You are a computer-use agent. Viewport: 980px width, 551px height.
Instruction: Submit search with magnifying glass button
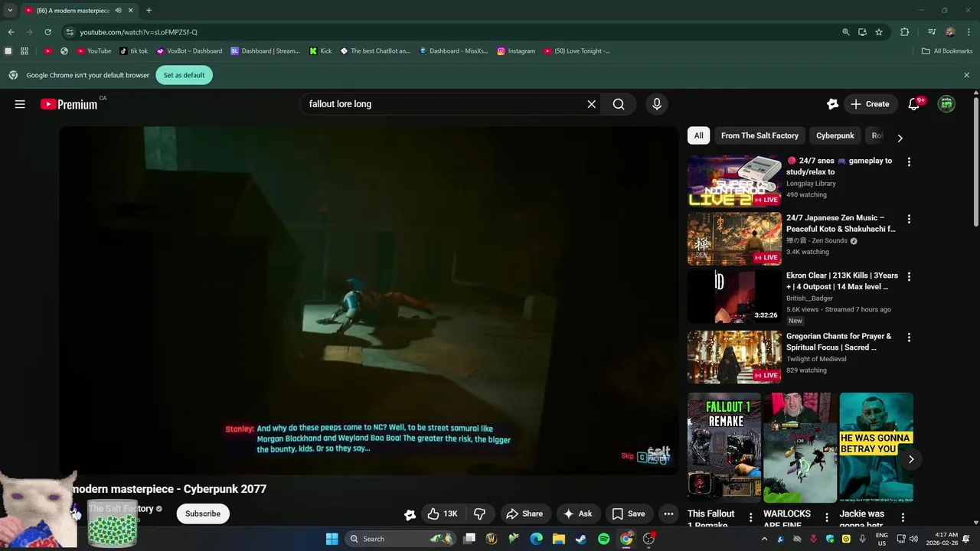[619, 104]
